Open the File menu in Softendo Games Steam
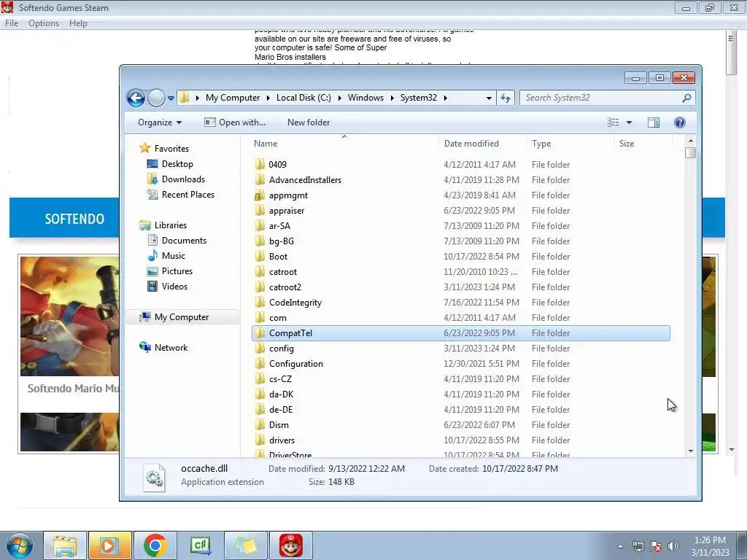The height and width of the screenshot is (560, 747). pos(12,23)
